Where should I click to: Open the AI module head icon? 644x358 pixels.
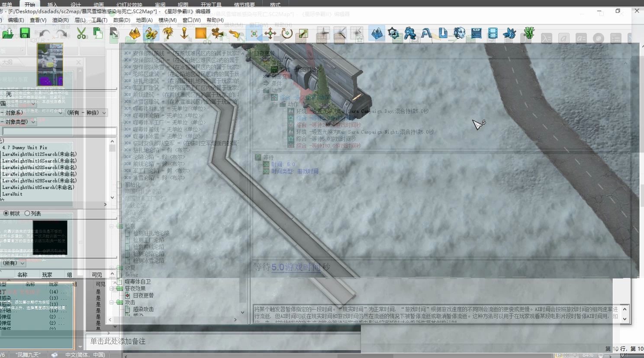click(x=459, y=33)
